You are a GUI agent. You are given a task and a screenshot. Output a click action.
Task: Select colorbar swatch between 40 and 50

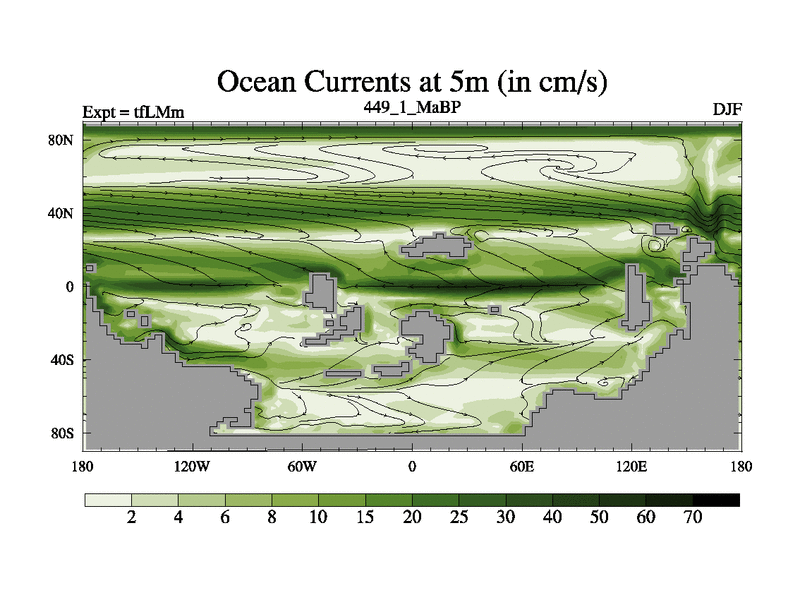576,499
